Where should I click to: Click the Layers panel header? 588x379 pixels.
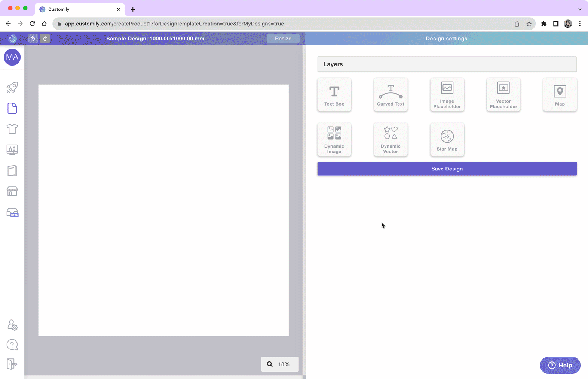point(447,64)
